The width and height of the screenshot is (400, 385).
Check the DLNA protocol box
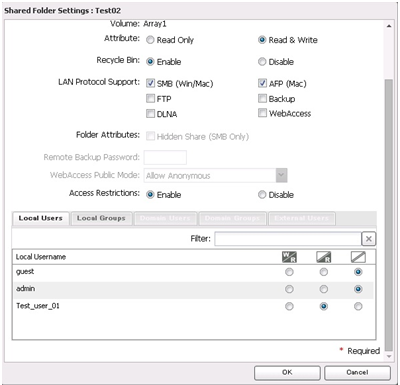coord(150,114)
